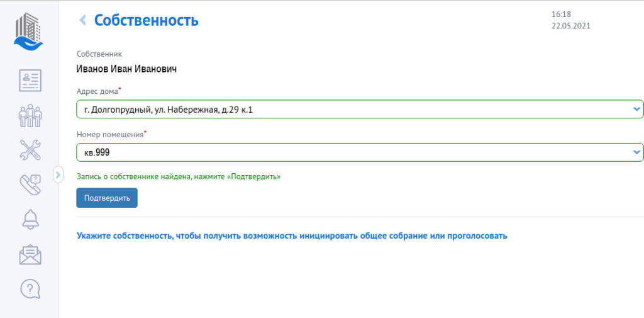The width and height of the screenshot is (644, 318).
Task: Open the help question bubble icon
Action: click(30, 289)
